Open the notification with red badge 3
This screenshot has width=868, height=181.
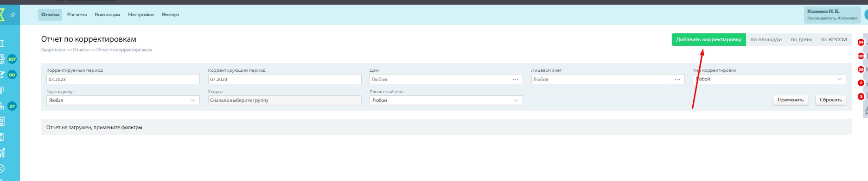[861, 97]
